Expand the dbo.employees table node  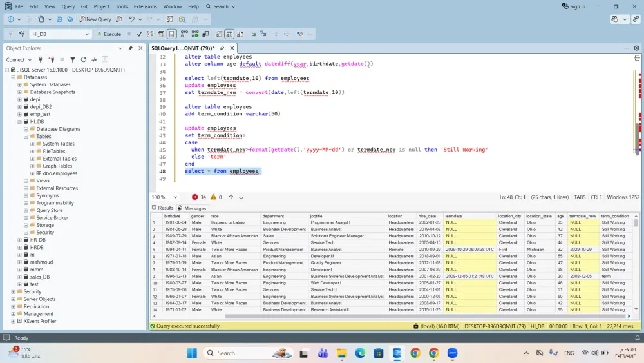(32, 173)
